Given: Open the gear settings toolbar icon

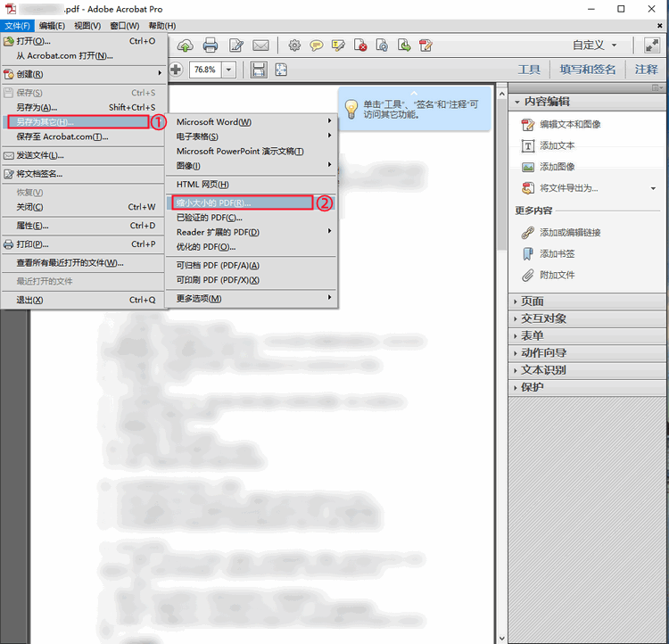Looking at the screenshot, I should (294, 45).
